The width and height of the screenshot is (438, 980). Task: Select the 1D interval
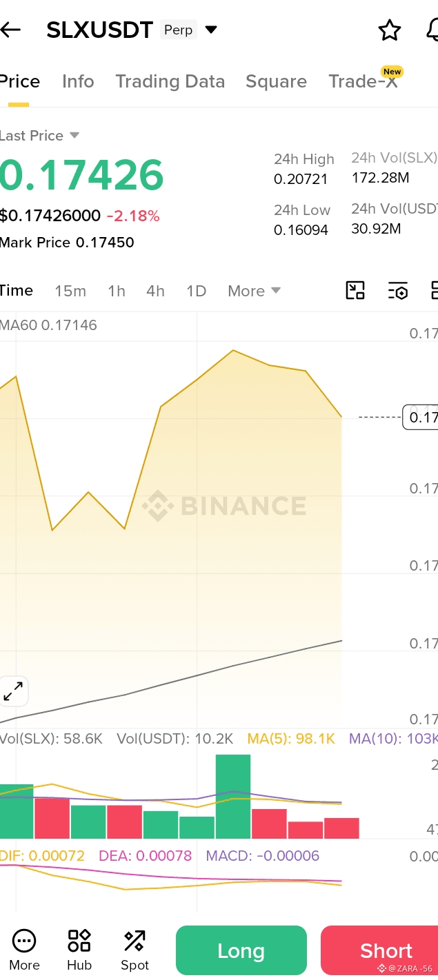pos(197,291)
